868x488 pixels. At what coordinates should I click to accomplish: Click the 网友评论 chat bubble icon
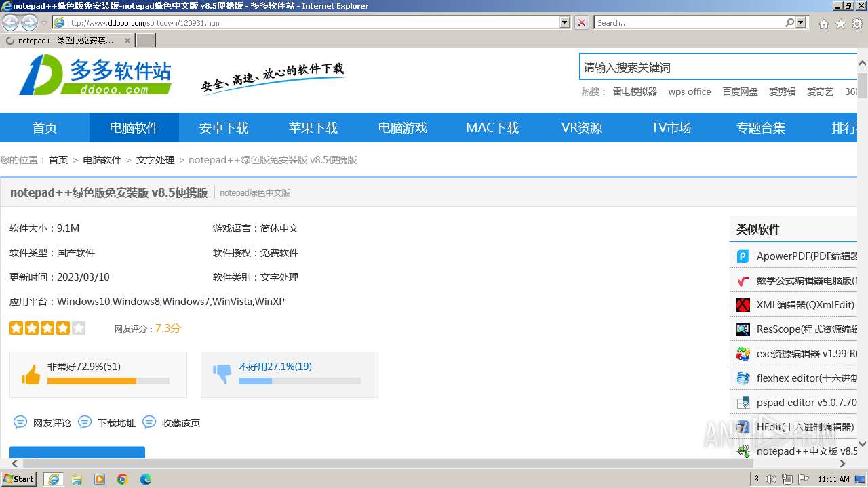(20, 422)
